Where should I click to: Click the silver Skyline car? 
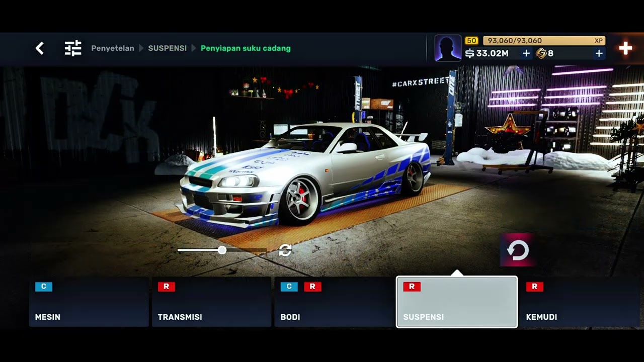(305, 176)
